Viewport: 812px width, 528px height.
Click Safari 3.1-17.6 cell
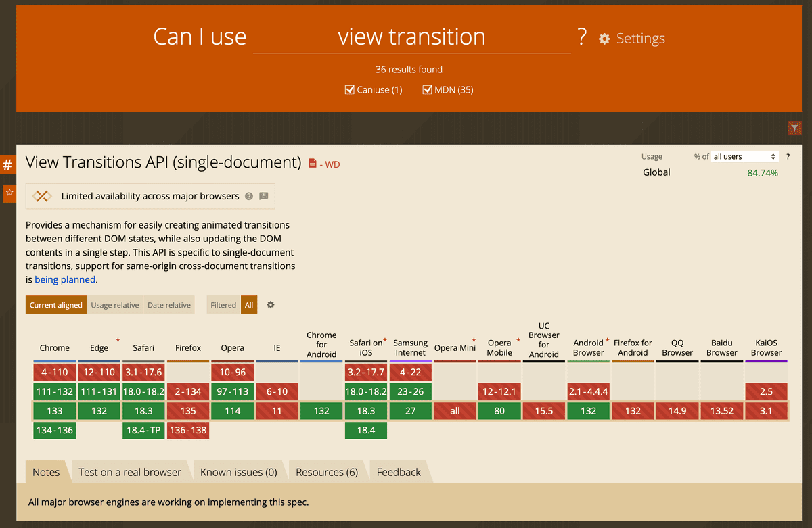click(143, 372)
